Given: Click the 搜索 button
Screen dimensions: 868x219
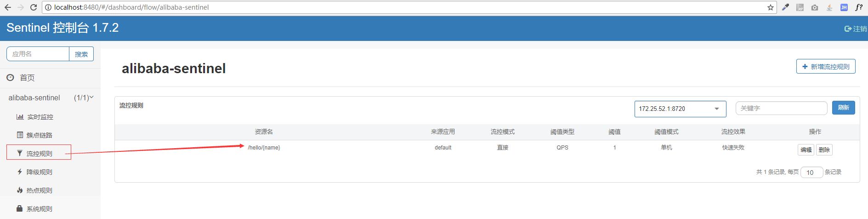Looking at the screenshot, I should [x=81, y=54].
